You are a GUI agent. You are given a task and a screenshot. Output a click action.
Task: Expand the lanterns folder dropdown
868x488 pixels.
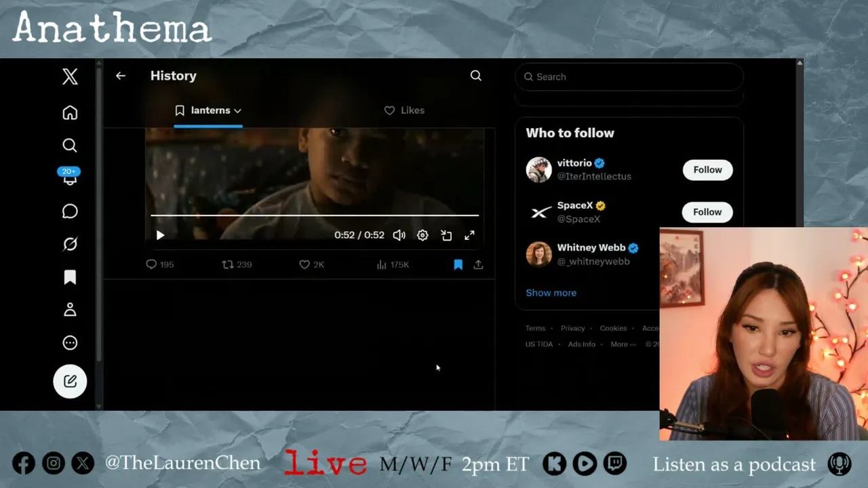[x=208, y=110]
